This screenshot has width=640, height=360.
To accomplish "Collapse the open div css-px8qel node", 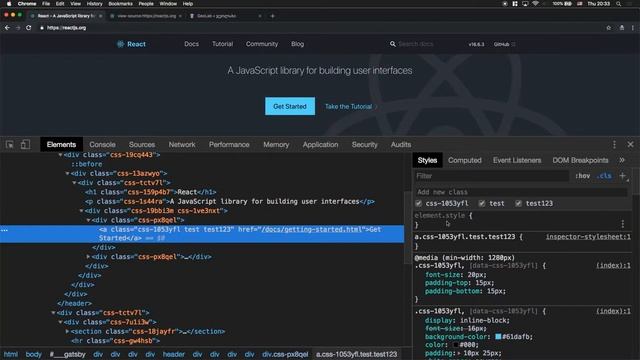I will tap(88, 220).
